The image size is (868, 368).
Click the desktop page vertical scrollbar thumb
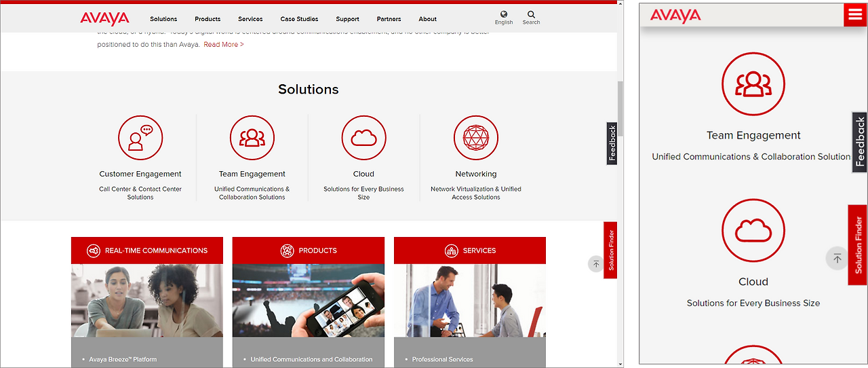[620, 109]
